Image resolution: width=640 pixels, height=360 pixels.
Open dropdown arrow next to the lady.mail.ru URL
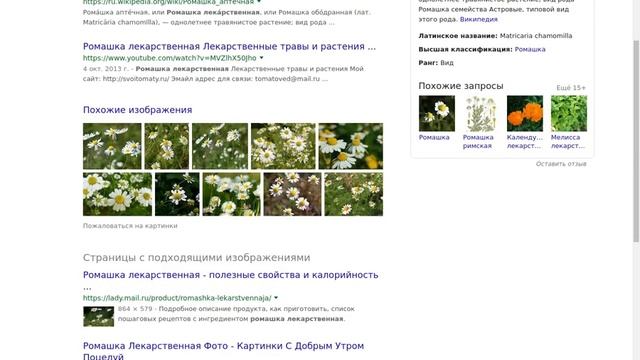[276, 298]
